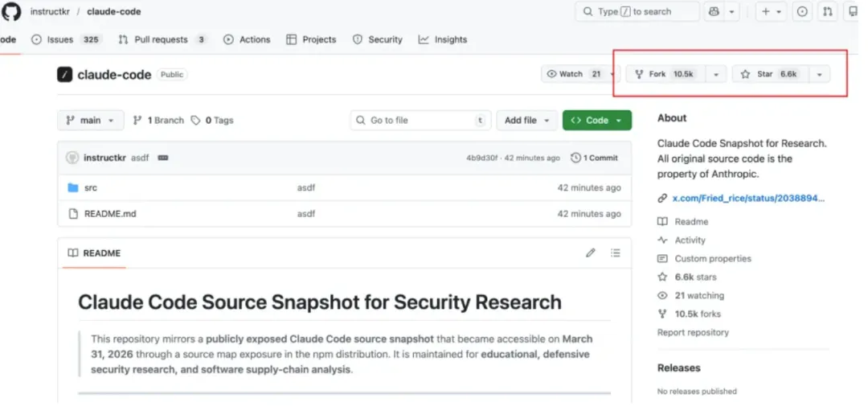
Task: Open the global issues icon in header
Action: click(x=802, y=11)
